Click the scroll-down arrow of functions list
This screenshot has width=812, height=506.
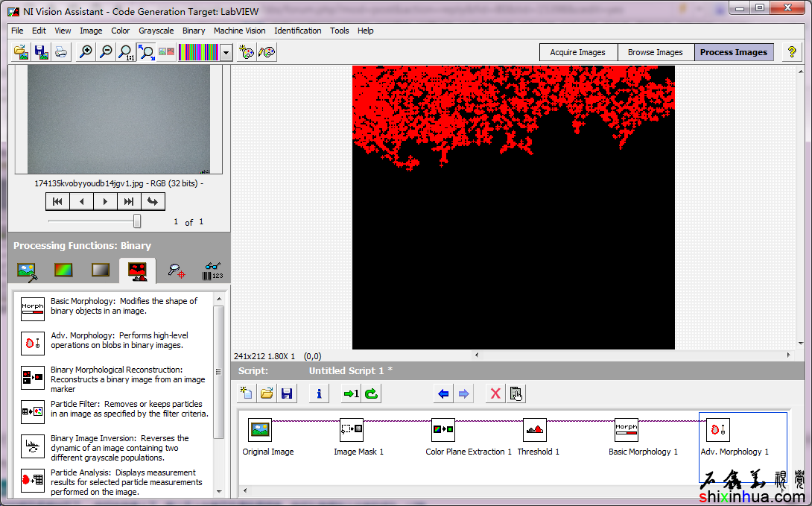coord(219,491)
